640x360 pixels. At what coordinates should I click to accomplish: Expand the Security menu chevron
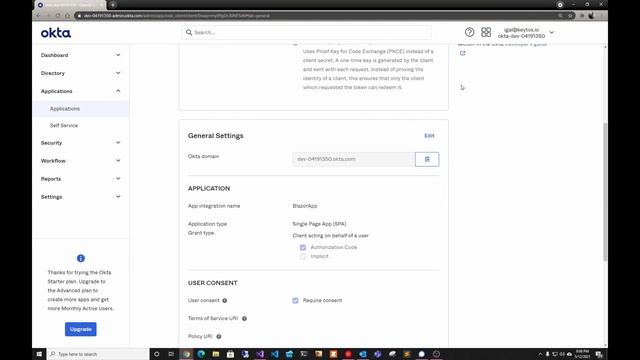118,143
